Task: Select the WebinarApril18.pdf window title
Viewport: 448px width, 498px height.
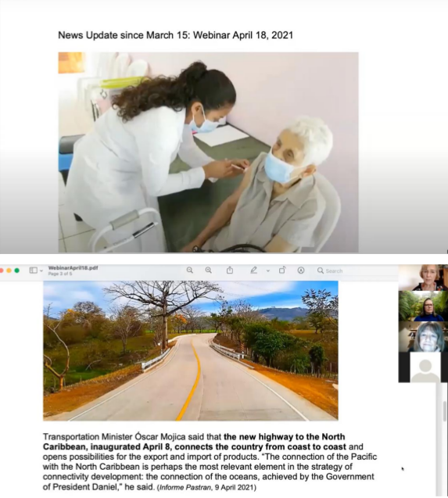Action: pyautogui.click(x=73, y=267)
